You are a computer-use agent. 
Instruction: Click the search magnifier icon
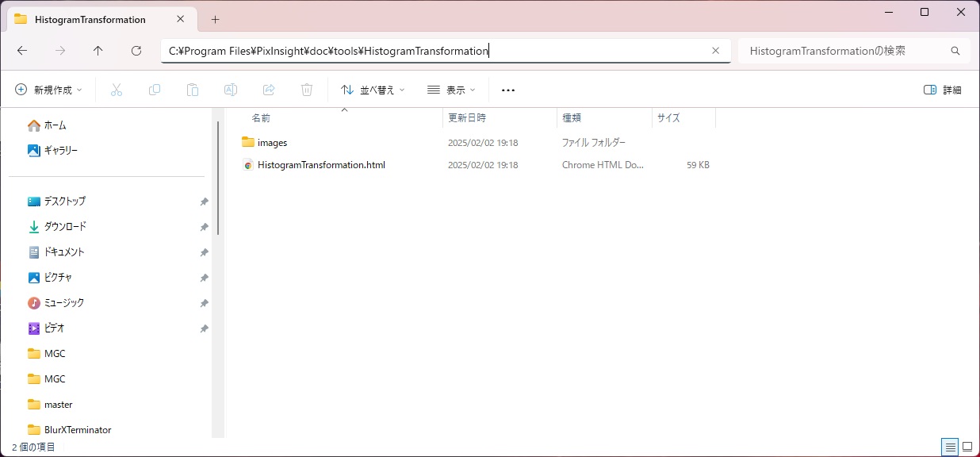pos(955,51)
